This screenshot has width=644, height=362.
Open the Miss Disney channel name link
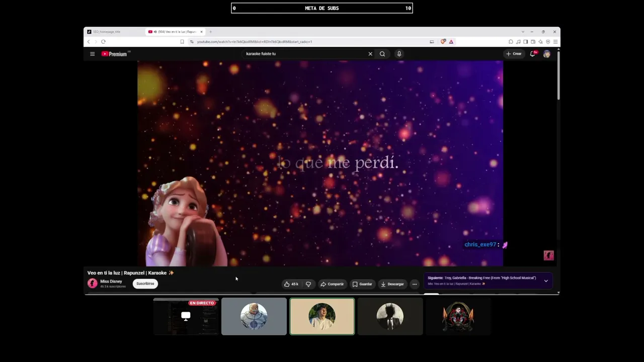(111, 282)
